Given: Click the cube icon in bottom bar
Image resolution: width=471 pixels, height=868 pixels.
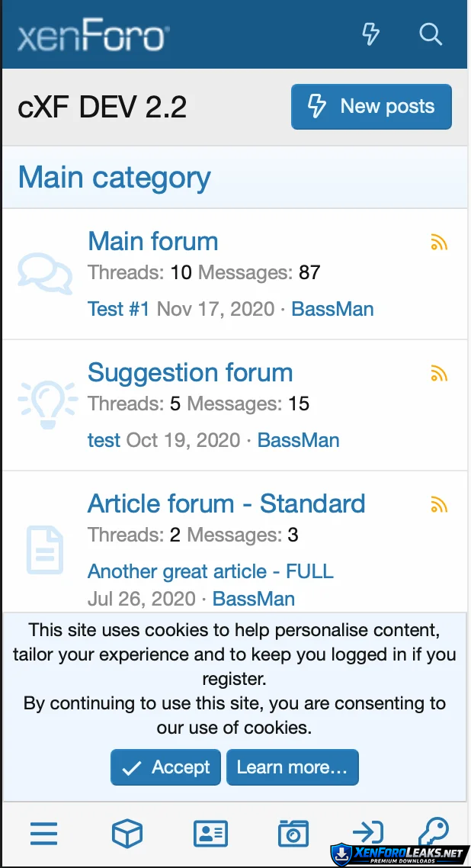Looking at the screenshot, I should tap(127, 834).
